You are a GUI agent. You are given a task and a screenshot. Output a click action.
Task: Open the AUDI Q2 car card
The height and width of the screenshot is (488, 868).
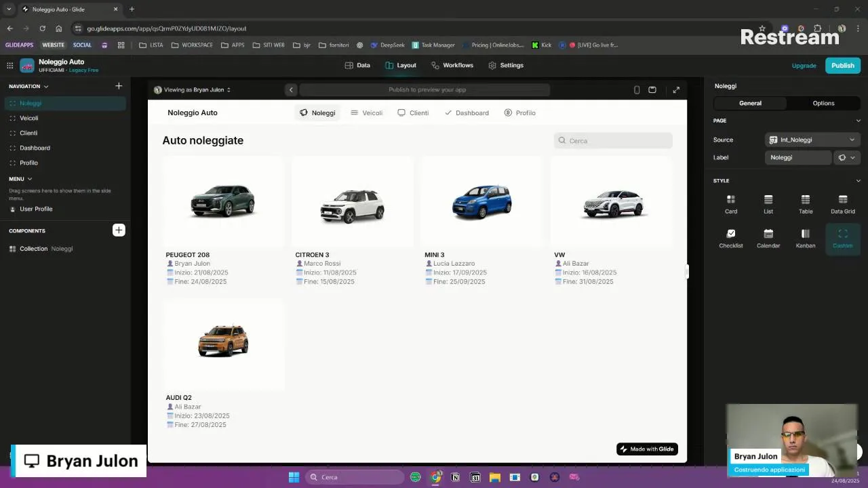pos(223,365)
